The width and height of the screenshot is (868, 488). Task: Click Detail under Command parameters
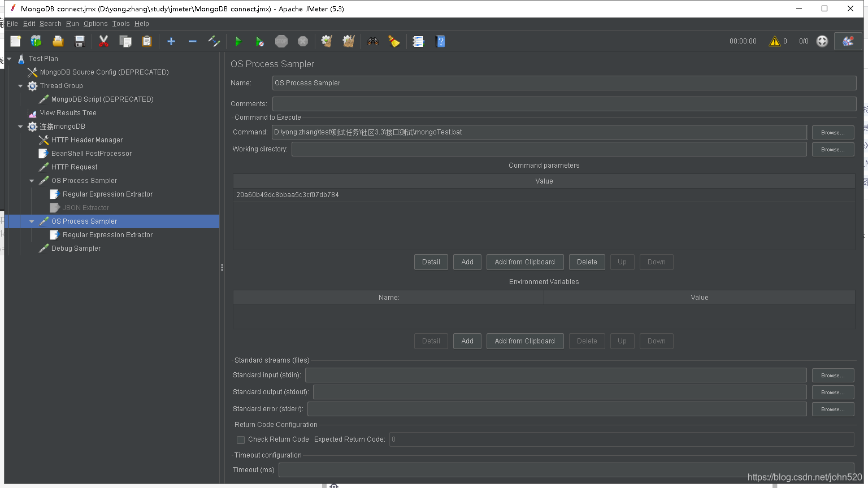point(431,262)
